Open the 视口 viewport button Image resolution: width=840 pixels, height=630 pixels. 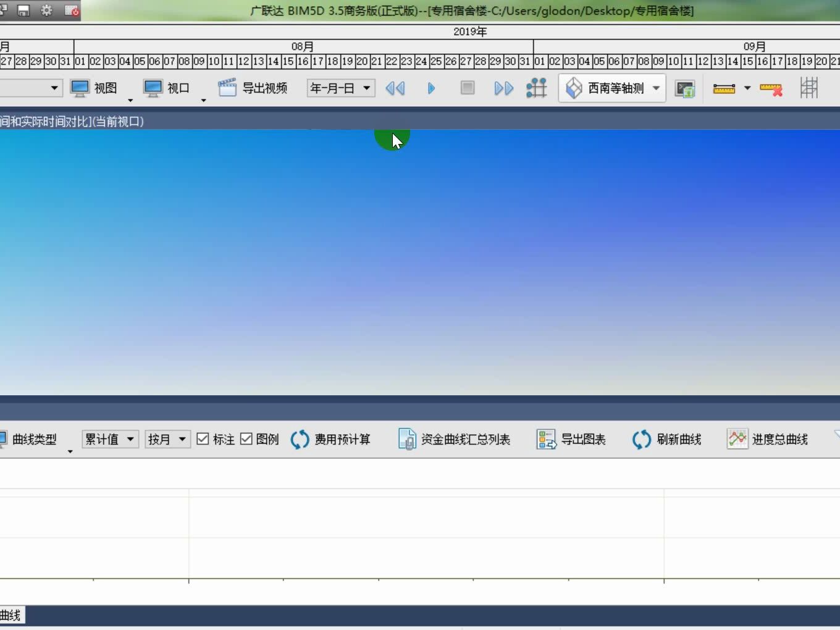167,88
